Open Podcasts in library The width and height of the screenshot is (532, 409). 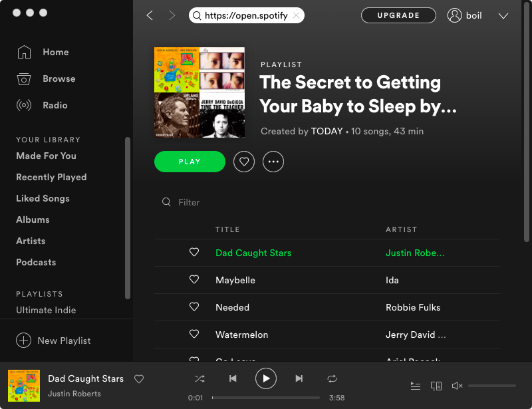point(36,263)
